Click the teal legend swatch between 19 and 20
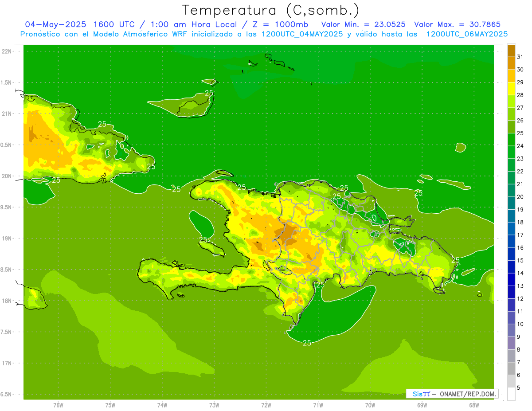The width and height of the screenshot is (532, 411). point(511,203)
